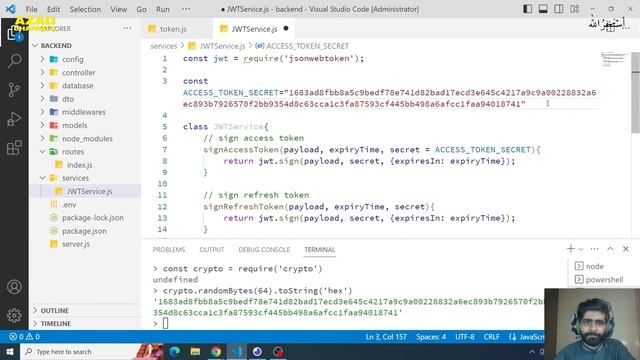This screenshot has height=360, width=640.
Task: Open package.json in the explorer
Action: [85, 231]
